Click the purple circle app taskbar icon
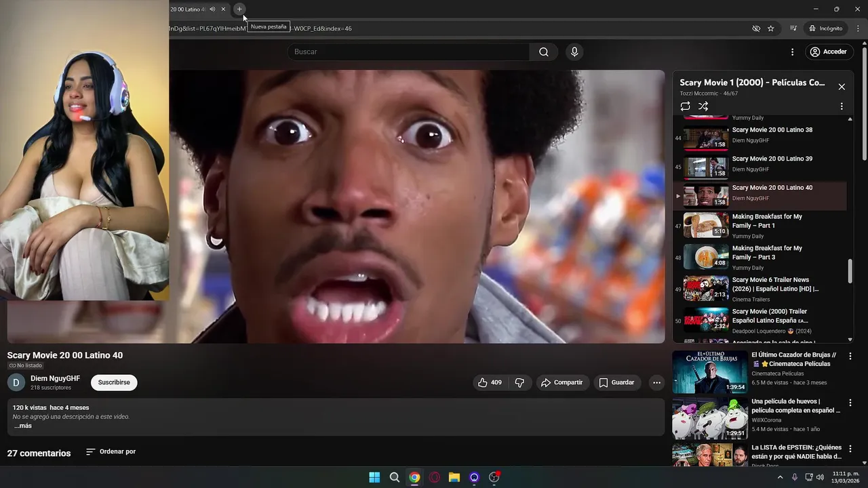This screenshot has height=488, width=868. pos(474,477)
